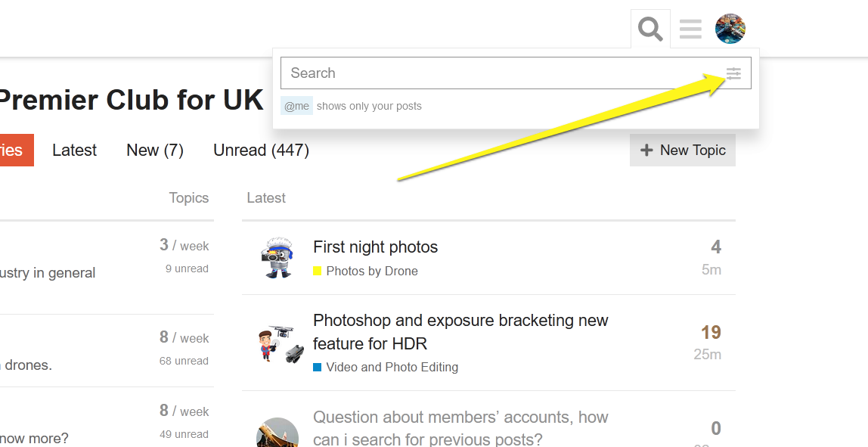
Task: Switch to the Unread (447) tab
Action: click(261, 151)
